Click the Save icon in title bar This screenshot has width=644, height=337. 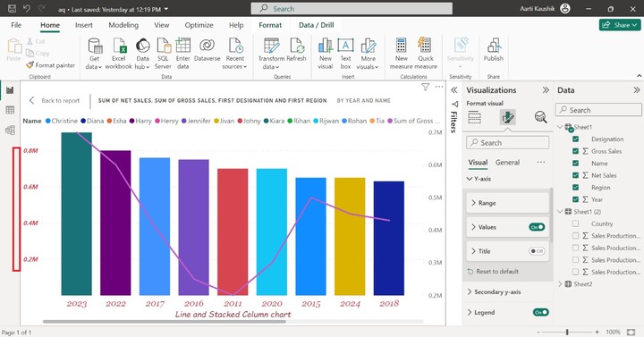click(12, 9)
